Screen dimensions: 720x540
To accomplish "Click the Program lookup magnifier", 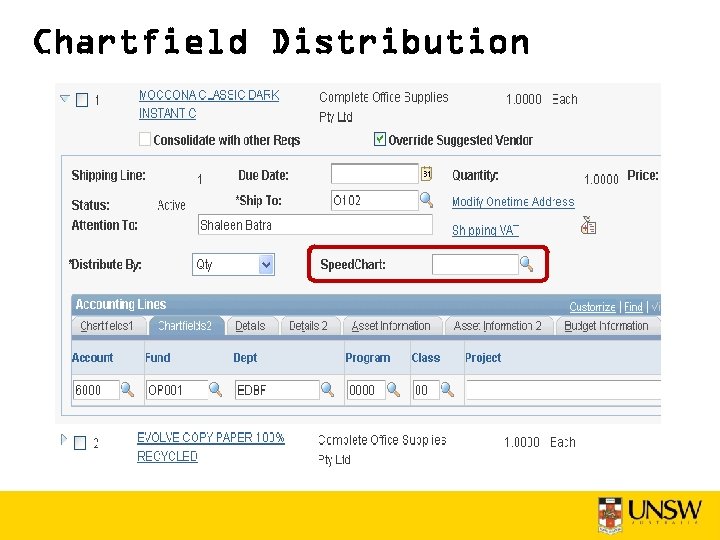I will (x=394, y=390).
